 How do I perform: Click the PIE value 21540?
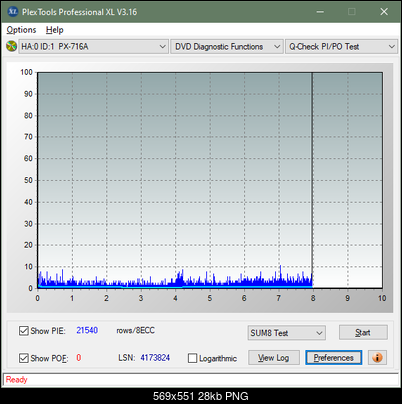87,330
